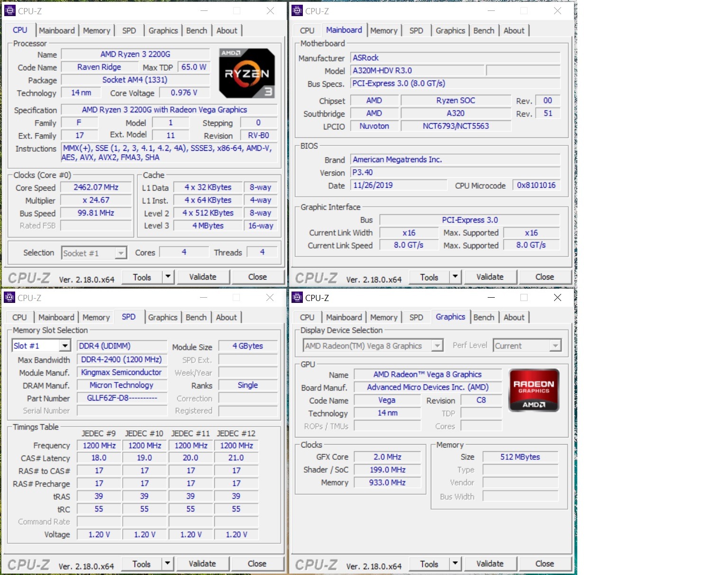
Task: Click Validate in the Graphics window
Action: (x=490, y=564)
